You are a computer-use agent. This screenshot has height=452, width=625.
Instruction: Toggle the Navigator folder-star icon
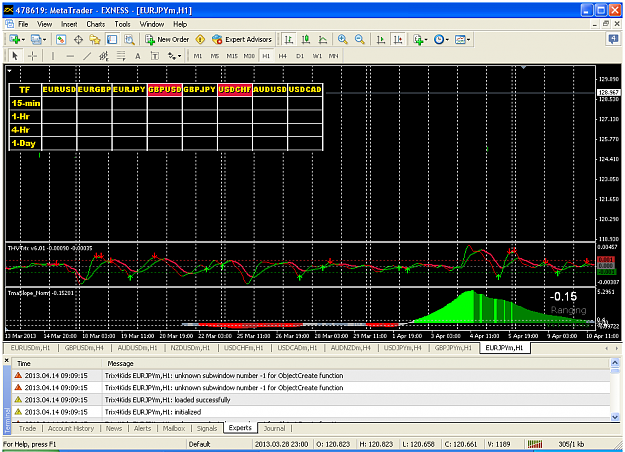click(95, 39)
